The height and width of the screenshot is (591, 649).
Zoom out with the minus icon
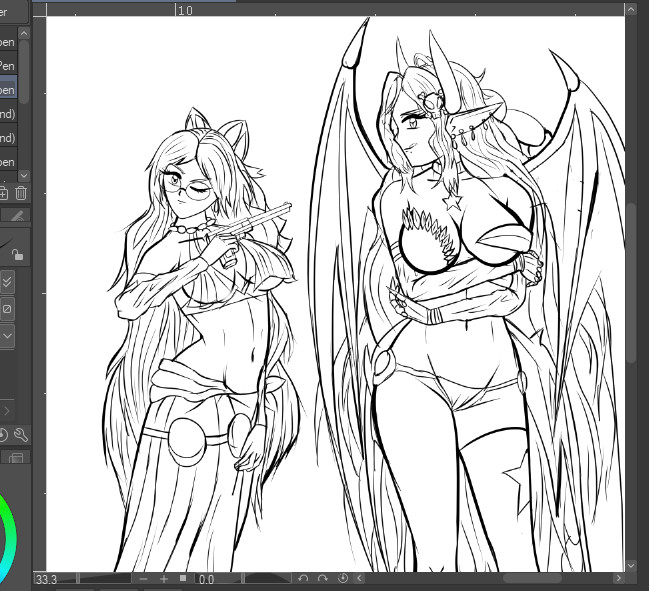coord(144,579)
